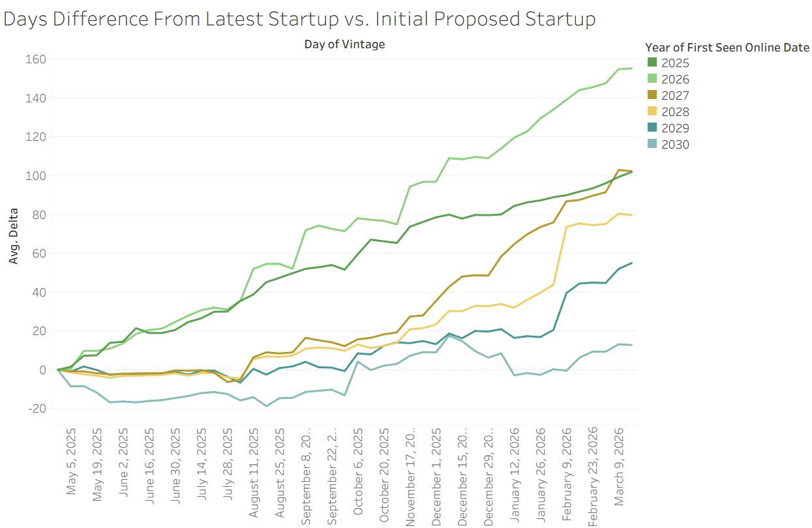Select the 'Day of Vintage' axis header
Image resolution: width=812 pixels, height=528 pixels.
point(344,44)
